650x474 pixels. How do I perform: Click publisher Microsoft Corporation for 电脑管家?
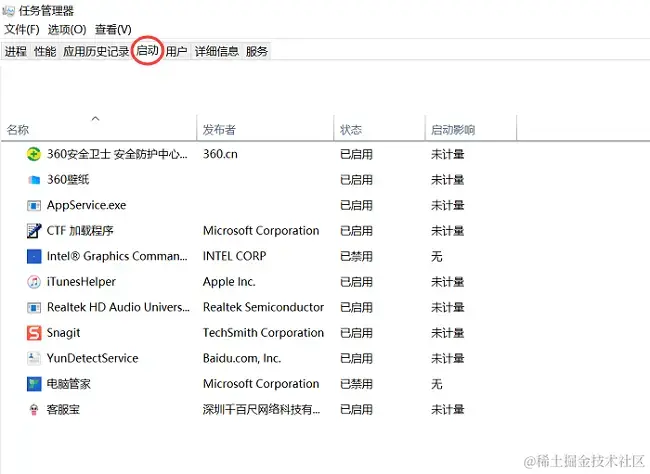pyautogui.click(x=261, y=384)
